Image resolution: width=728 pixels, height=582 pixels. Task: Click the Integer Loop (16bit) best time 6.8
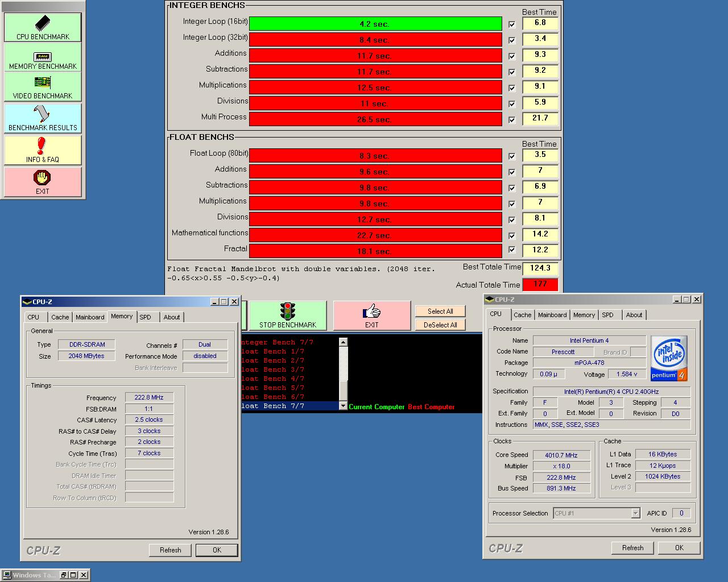pos(540,23)
